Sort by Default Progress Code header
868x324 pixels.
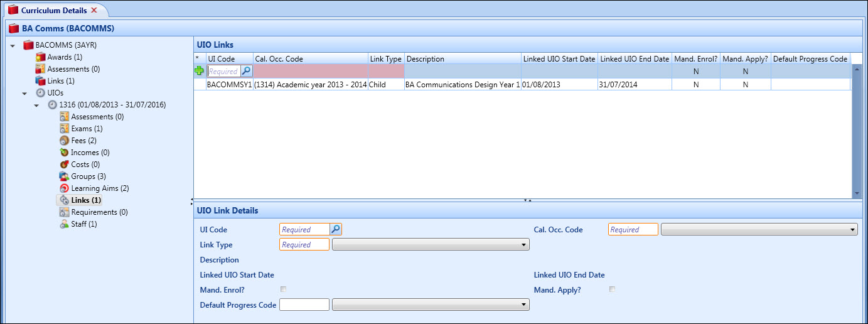810,59
